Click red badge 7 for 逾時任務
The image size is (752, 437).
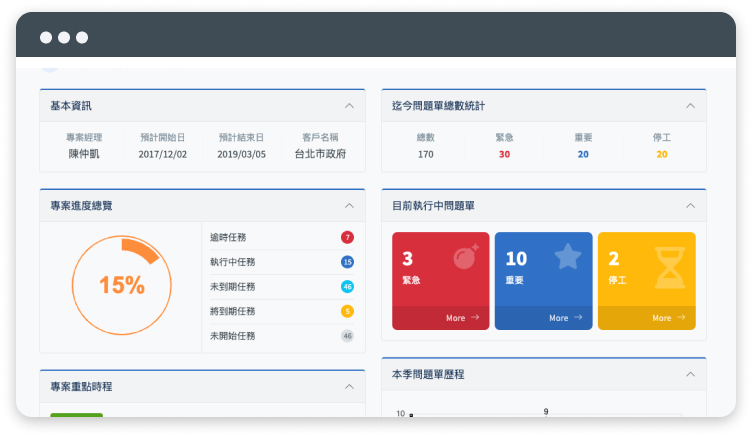347,237
